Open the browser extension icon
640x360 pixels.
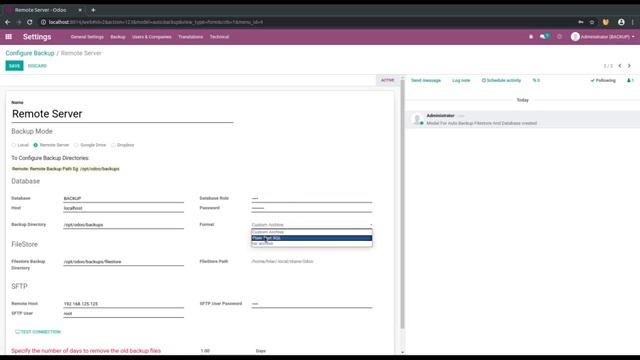coord(606,22)
